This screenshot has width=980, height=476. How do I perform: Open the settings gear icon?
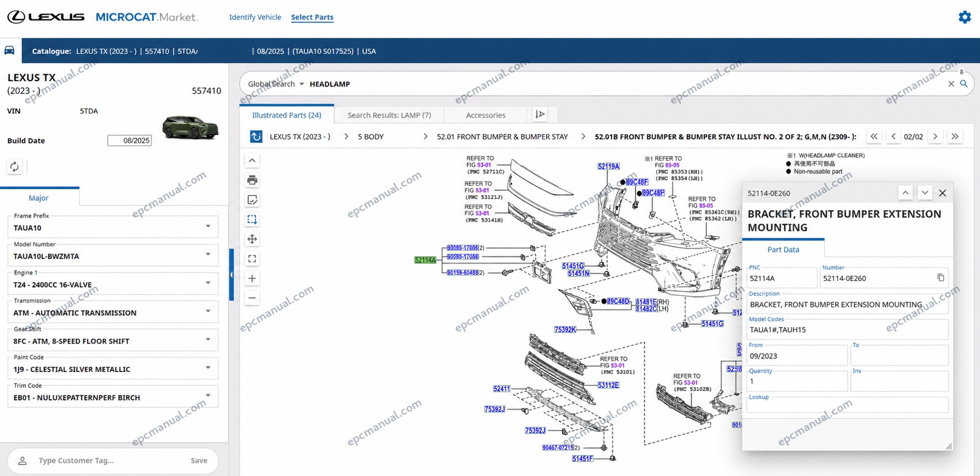pyautogui.click(x=965, y=17)
